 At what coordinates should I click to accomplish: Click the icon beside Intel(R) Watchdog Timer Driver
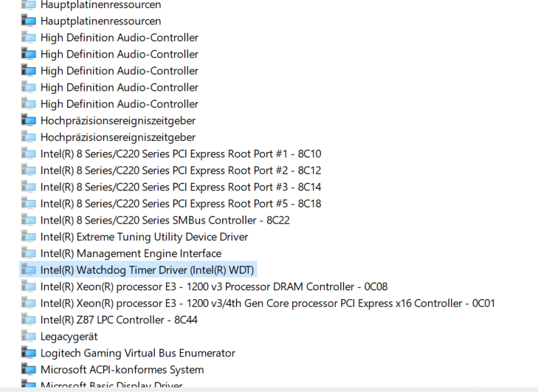point(29,269)
